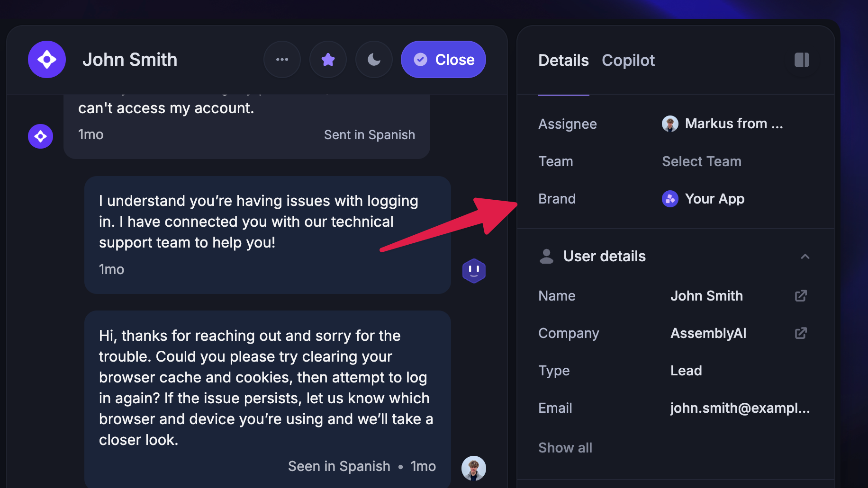Open the Assignee dropdown showing Markus

point(722,124)
